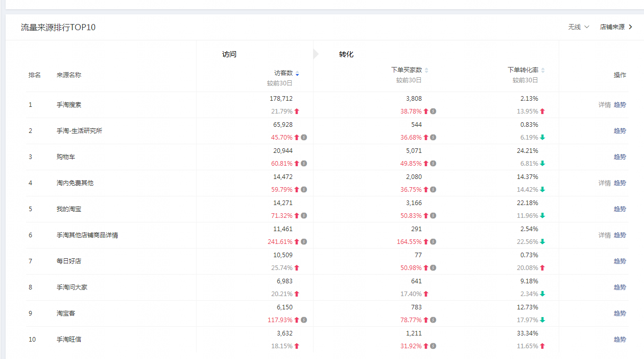This screenshot has height=359, width=644.
Task: Click the 手淘问大家 source name
Action: pos(72,287)
